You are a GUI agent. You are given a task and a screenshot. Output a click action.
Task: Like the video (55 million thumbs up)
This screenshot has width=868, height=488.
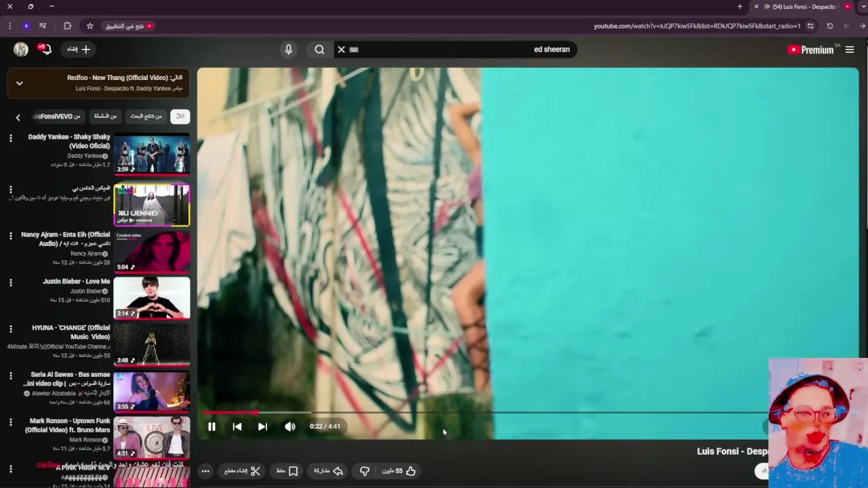[x=399, y=471]
